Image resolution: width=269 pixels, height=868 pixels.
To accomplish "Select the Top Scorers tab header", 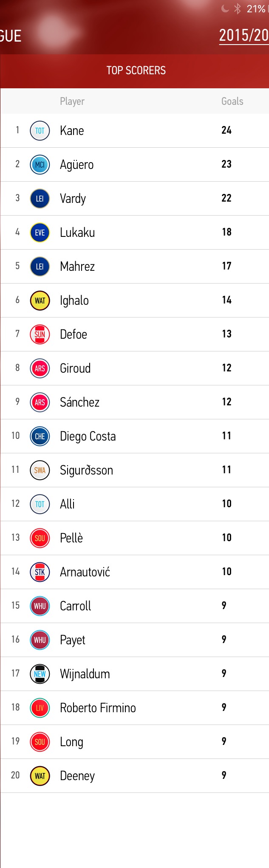I will 136,70.
